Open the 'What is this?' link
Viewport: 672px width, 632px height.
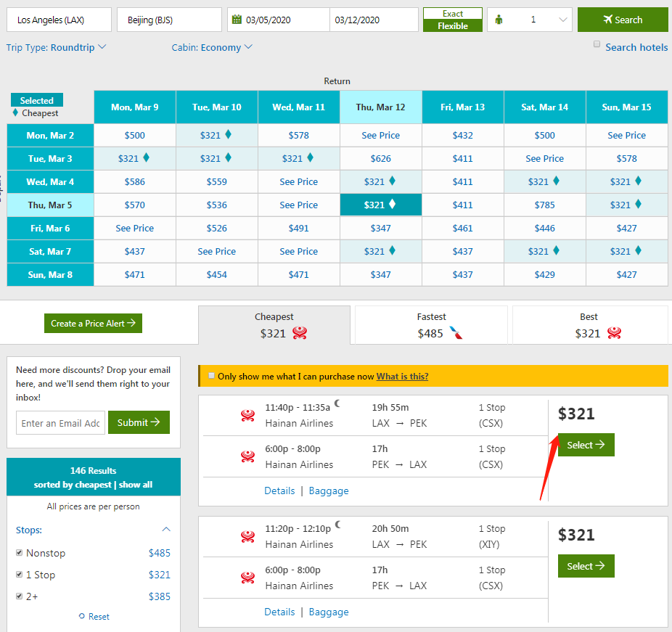tap(402, 376)
